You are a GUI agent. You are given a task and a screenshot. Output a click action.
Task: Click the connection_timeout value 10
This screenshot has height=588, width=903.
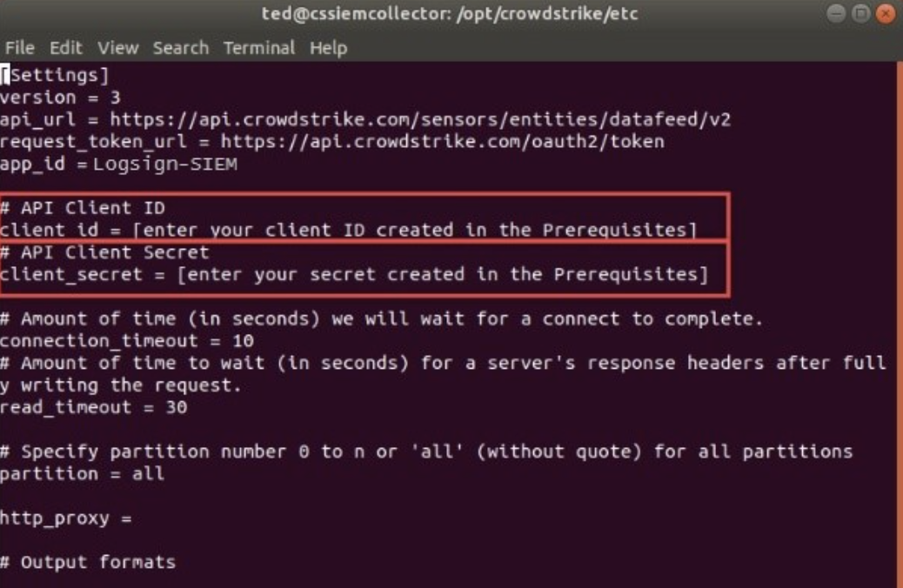[243, 340]
